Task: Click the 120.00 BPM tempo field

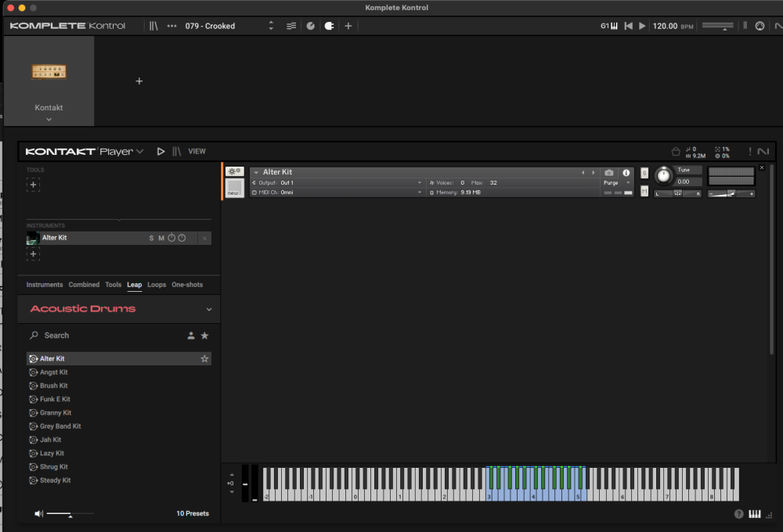Action: coord(672,26)
